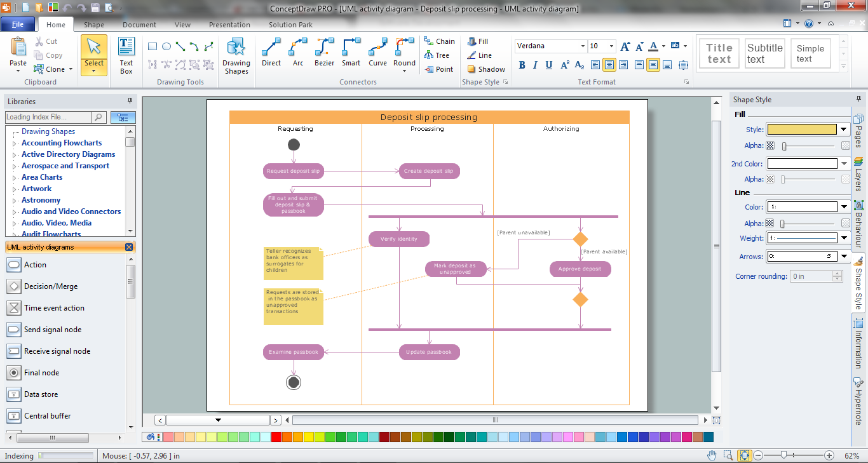Select the Curve connector tool

[377, 52]
